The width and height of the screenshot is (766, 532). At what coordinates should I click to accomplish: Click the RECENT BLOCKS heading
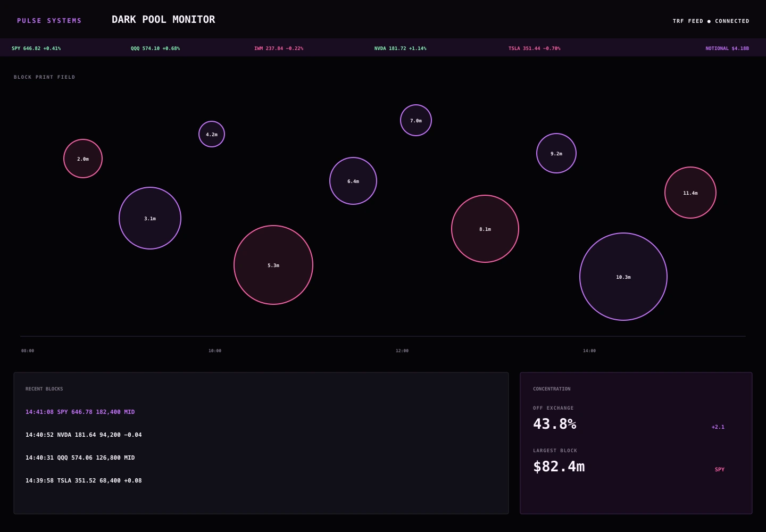point(44,389)
